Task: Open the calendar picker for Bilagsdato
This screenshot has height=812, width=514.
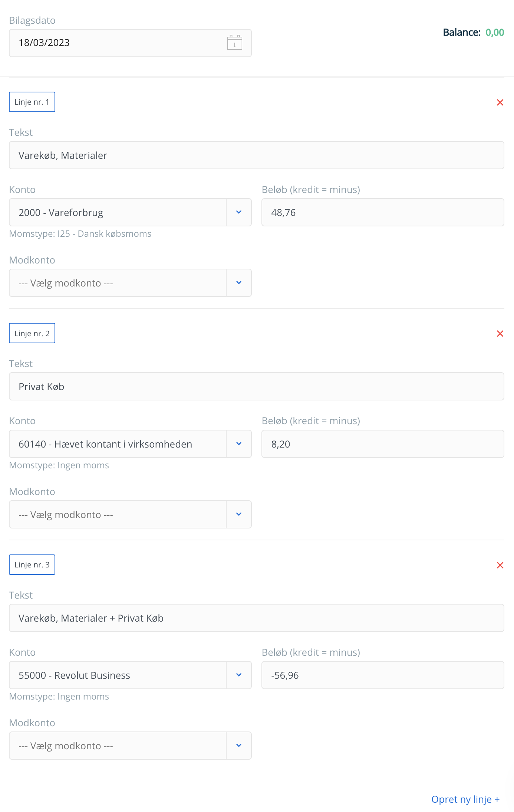Action: pyautogui.click(x=234, y=43)
